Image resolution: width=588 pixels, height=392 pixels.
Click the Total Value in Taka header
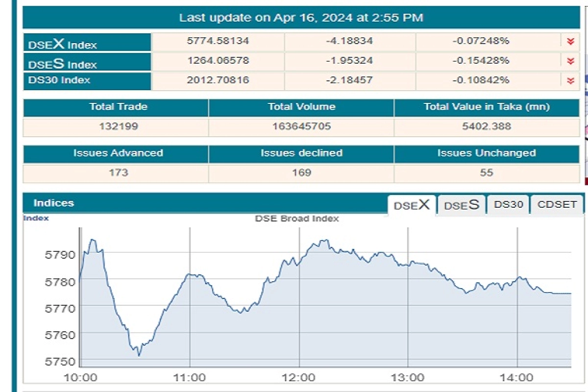486,107
